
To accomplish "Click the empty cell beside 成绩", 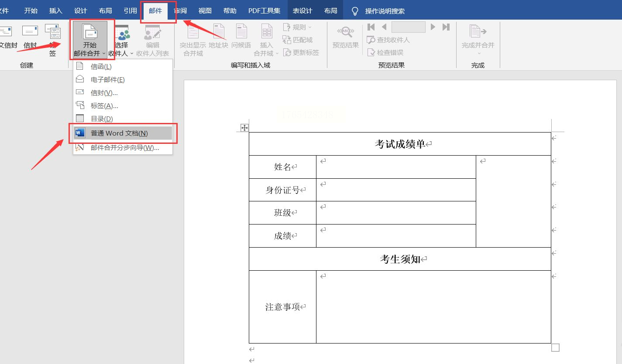I will pos(395,236).
